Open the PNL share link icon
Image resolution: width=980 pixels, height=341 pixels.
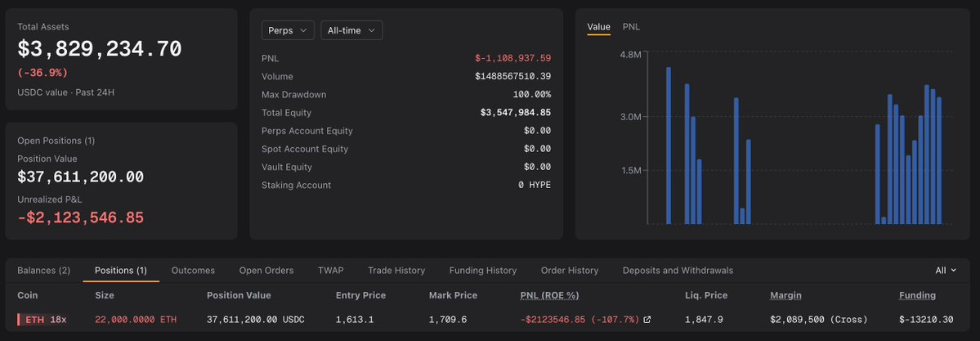(647, 320)
